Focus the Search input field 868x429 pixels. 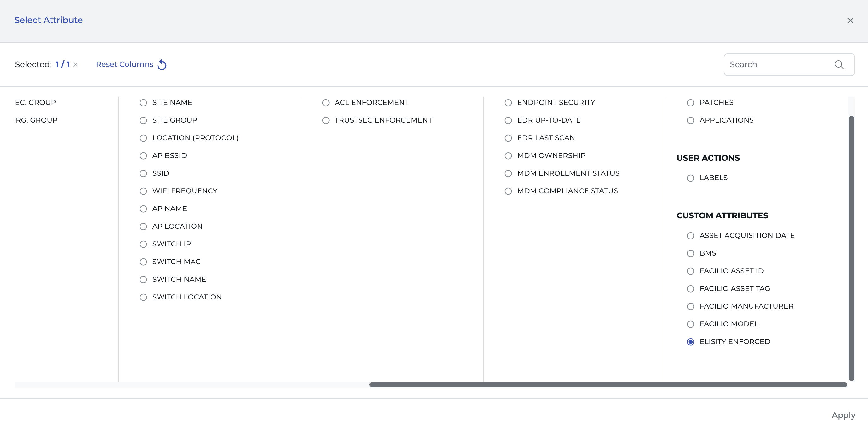tap(778, 64)
